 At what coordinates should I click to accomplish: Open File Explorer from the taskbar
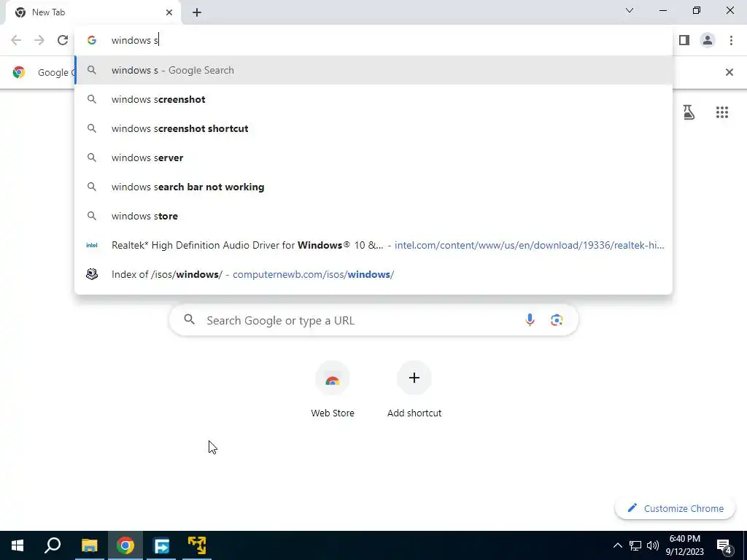(x=89, y=545)
